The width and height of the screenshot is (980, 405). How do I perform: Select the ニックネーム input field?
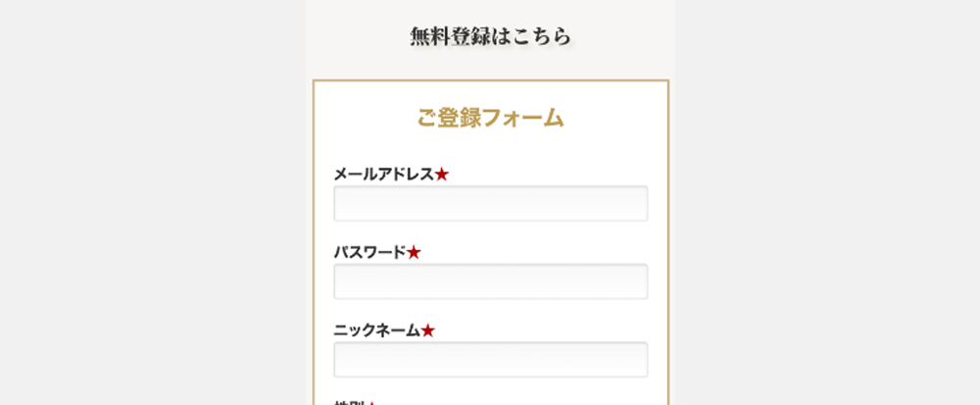[490, 360]
